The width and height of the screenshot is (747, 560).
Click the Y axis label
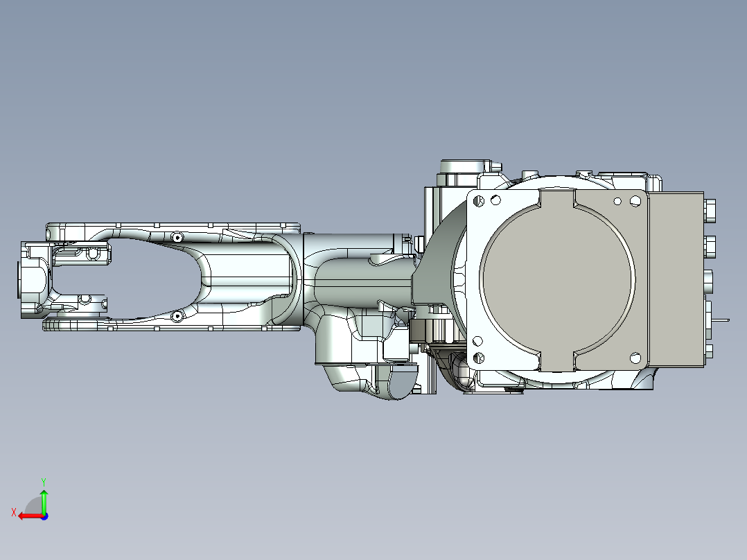44,481
